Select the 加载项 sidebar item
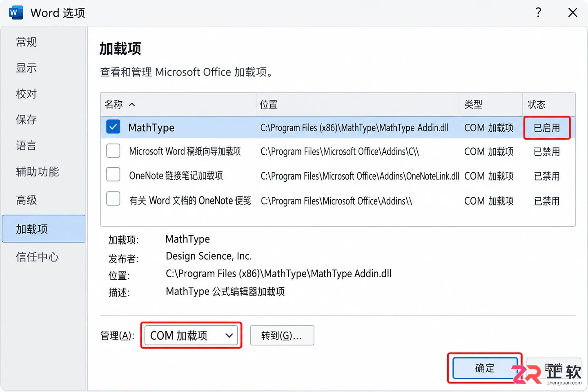This screenshot has width=588, height=392. [44, 229]
